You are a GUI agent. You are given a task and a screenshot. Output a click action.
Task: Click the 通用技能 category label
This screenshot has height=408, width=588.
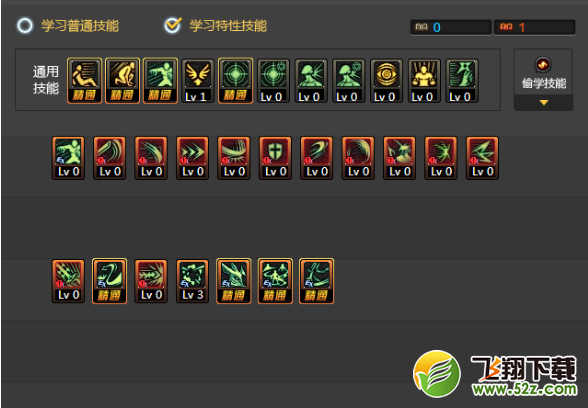45,80
